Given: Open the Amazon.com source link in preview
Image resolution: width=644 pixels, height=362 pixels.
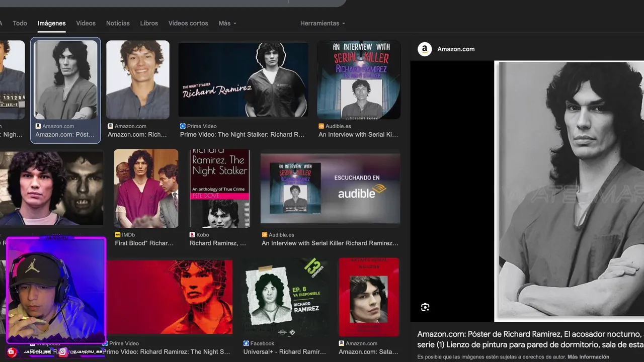Looking at the screenshot, I should [x=456, y=49].
